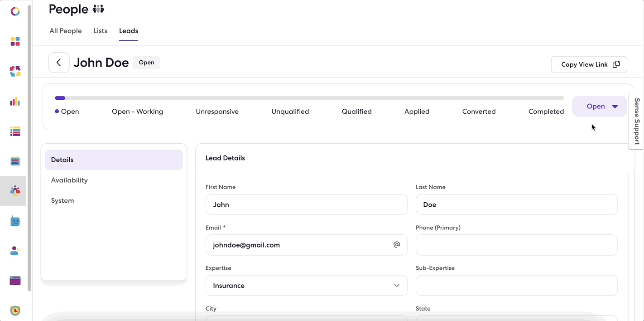Click the Lead Details section header
The image size is (644, 321).
(x=225, y=158)
